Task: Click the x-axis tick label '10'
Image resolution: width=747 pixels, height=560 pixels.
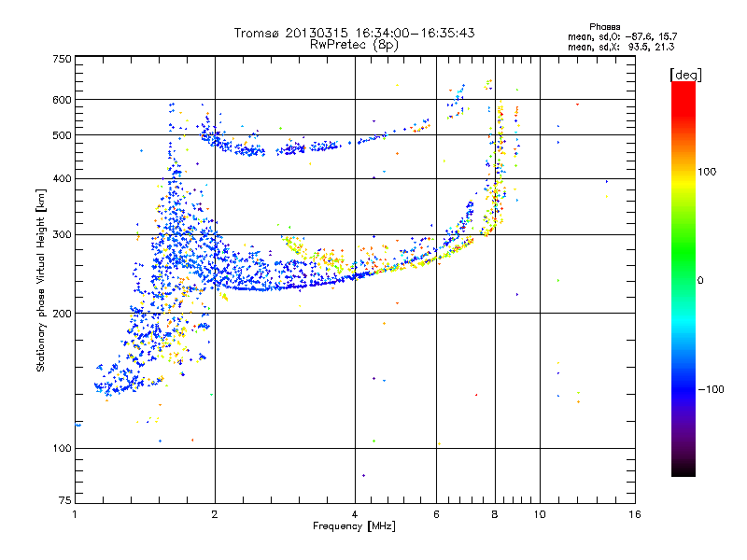Action: click(x=540, y=514)
